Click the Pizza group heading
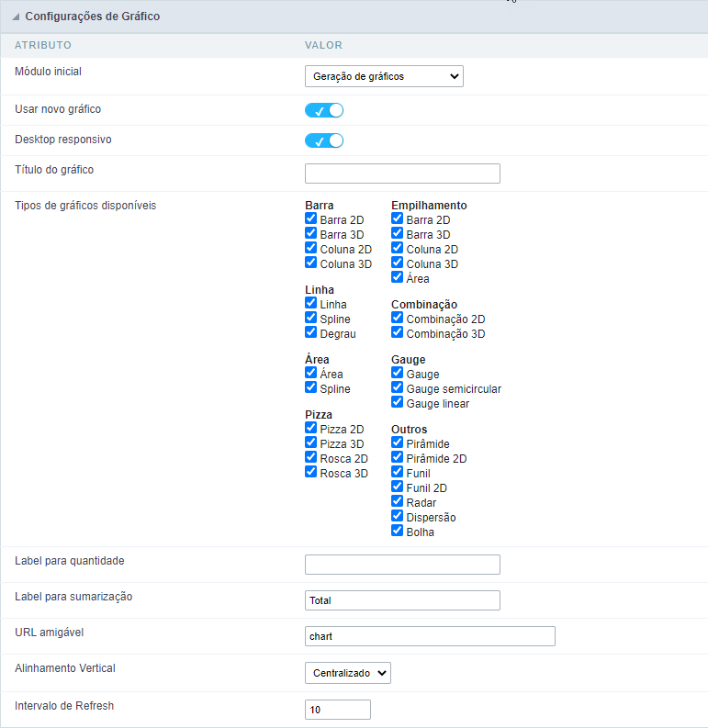 [319, 414]
